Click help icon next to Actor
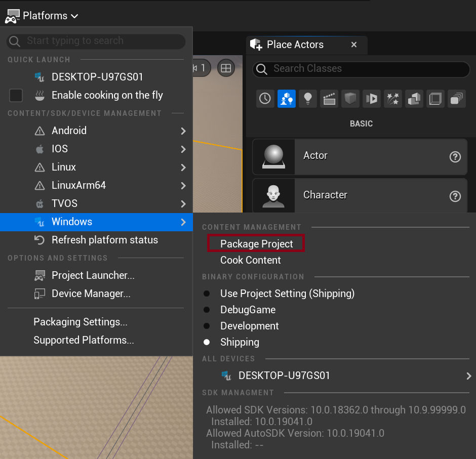Screen dimensions: 476x459 point(455,157)
